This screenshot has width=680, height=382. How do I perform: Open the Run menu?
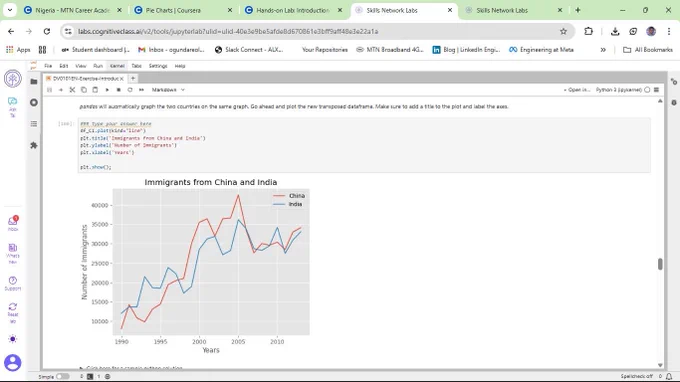(98, 66)
